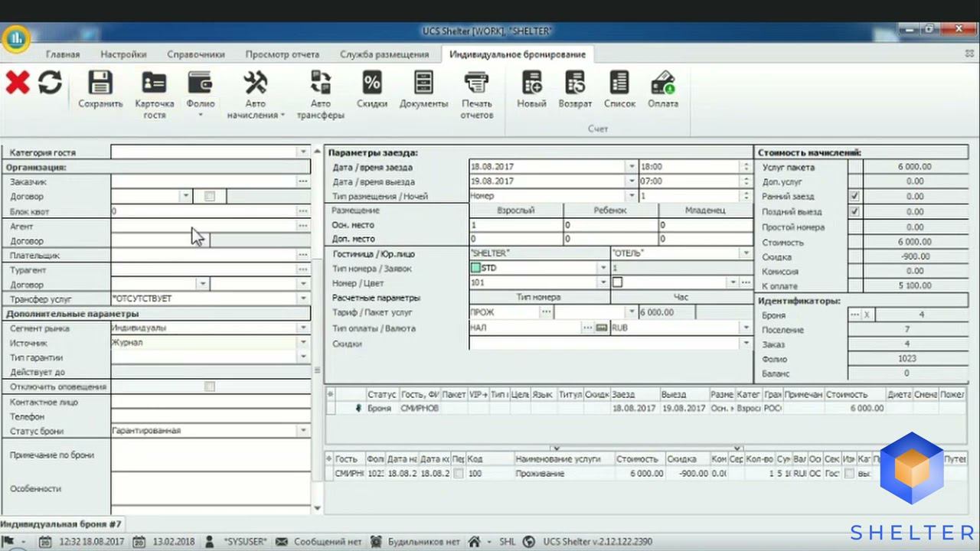Select Индивидуальное бронирование tab
This screenshot has width=980, height=551.
(518, 54)
